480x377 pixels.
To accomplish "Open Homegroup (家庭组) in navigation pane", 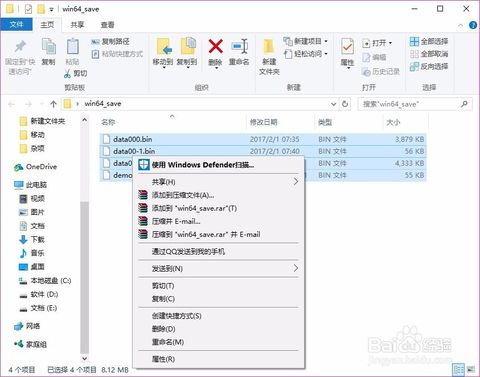I will (x=30, y=344).
